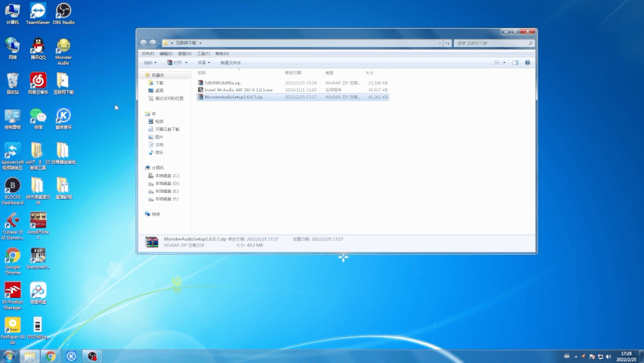Click the Explorer Back navigation arrow

point(144,43)
